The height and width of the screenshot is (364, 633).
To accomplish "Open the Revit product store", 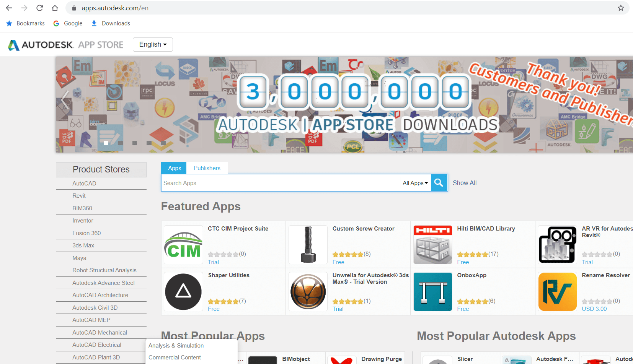I will point(101,196).
